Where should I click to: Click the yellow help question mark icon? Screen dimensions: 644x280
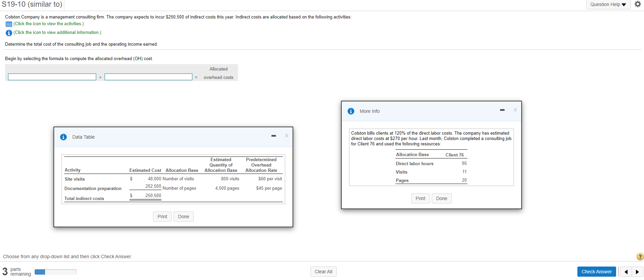(x=640, y=256)
